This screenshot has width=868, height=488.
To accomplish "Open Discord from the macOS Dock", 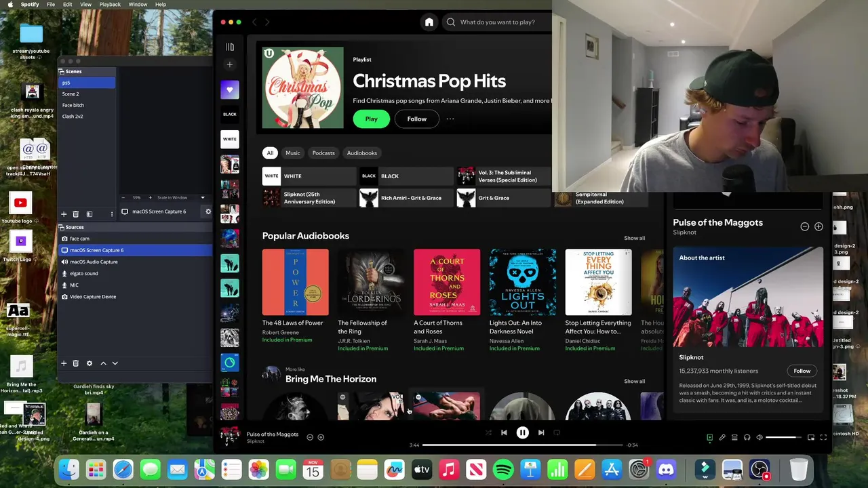I will click(x=666, y=469).
